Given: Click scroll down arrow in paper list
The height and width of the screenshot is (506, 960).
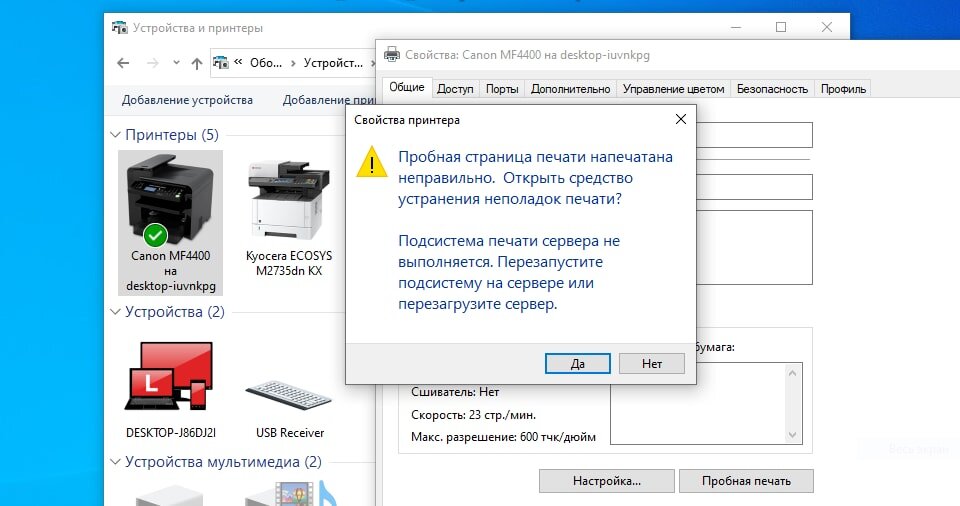Looking at the screenshot, I should 792,435.
